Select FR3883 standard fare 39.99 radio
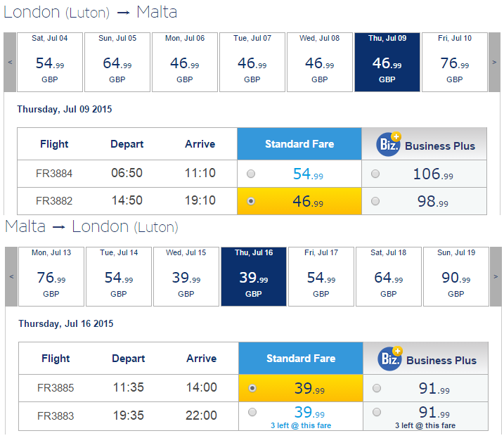This screenshot has height=438, width=504. [252, 412]
